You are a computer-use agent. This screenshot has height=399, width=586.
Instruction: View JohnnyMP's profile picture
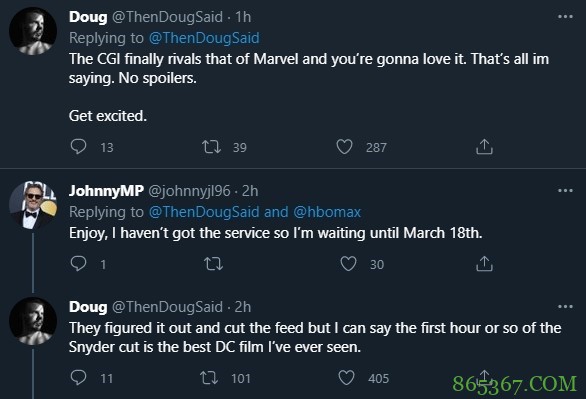point(33,205)
